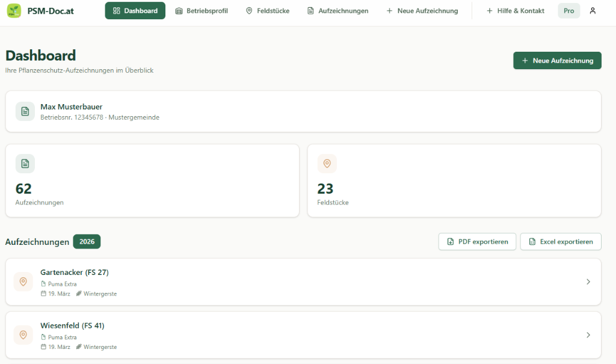Click the Aufzeichnungen section heading

pos(37,242)
